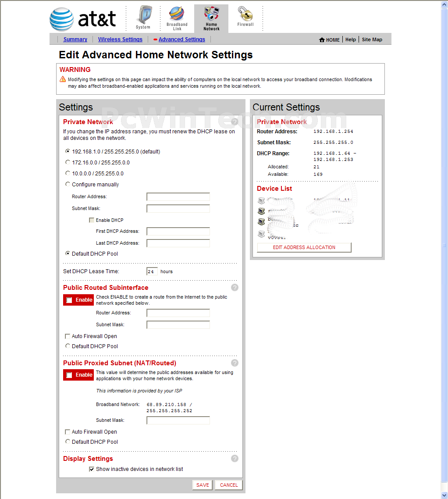
Task: Click the Last DHCP Address field
Action: coord(178,243)
